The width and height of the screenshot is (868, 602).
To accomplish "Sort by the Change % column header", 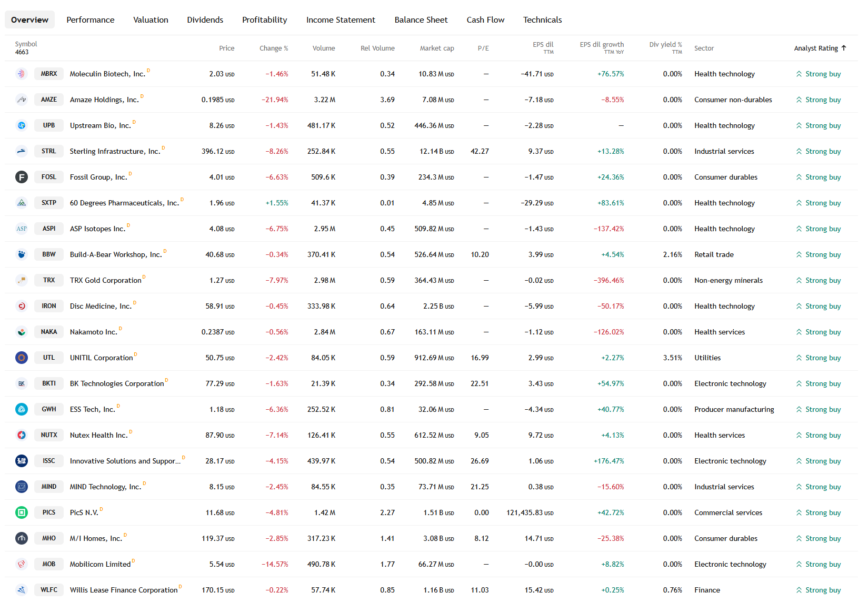I will (274, 48).
